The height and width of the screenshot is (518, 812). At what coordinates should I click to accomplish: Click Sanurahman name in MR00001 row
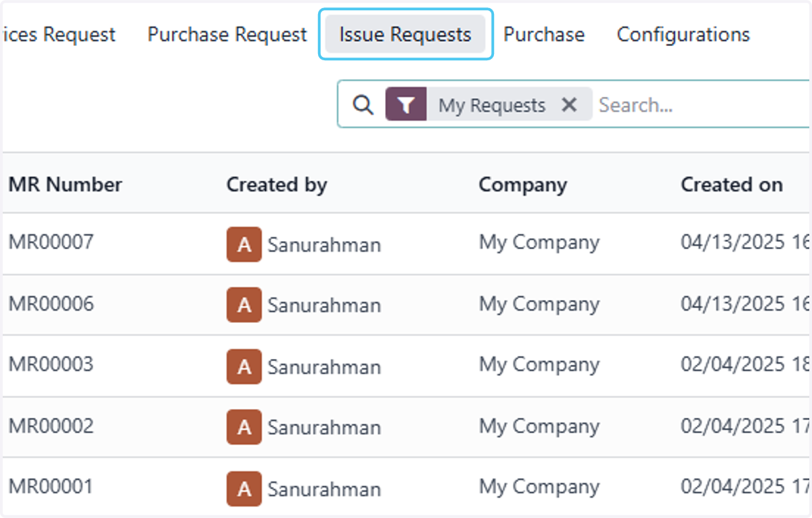click(324, 489)
